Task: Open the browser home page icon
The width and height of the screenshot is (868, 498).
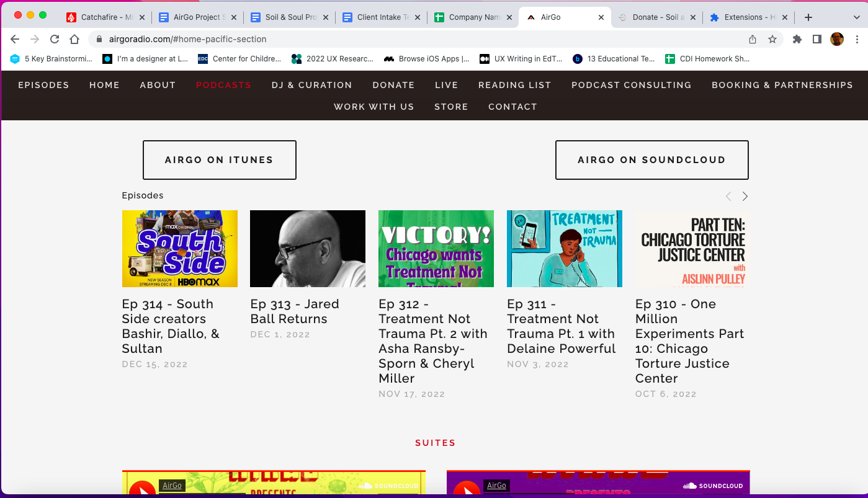Action: [74, 39]
